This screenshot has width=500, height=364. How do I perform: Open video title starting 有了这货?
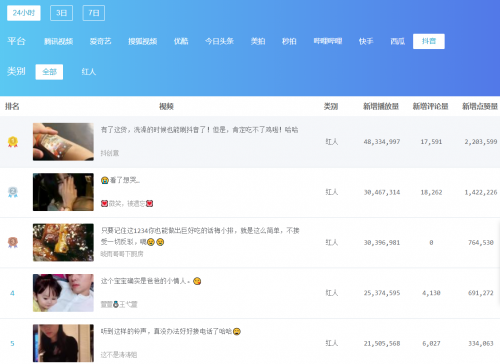[199, 130]
